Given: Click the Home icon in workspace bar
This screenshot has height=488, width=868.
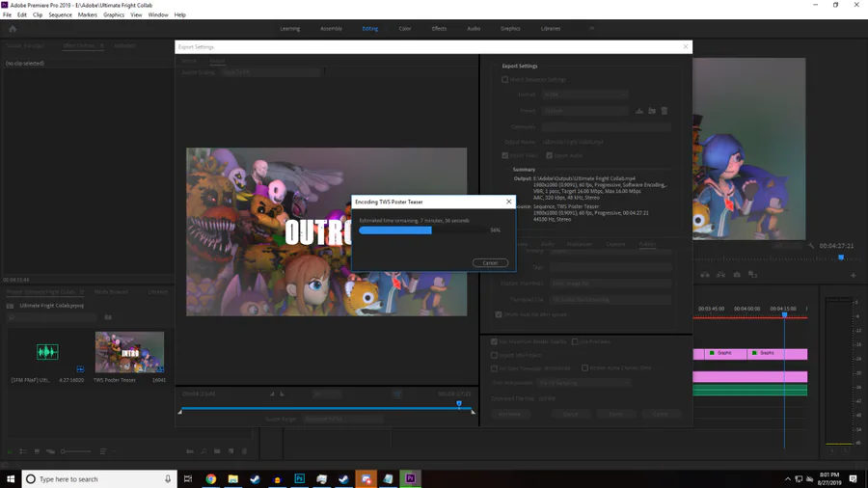Looking at the screenshot, I should [13, 29].
